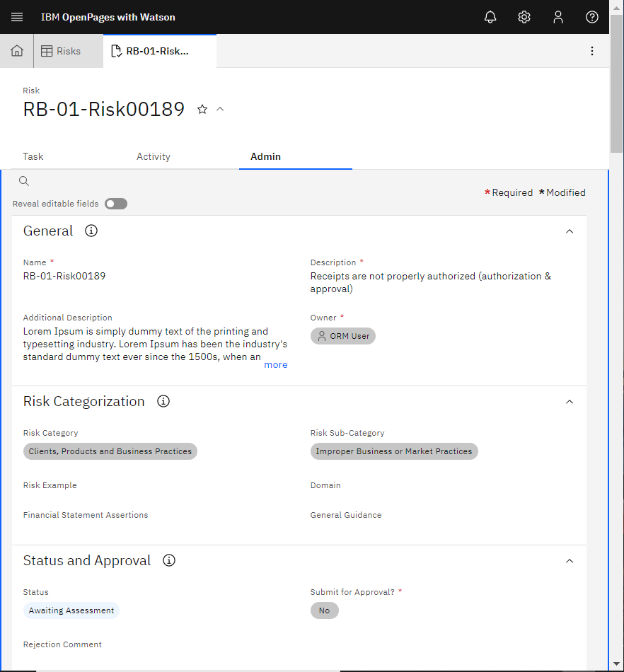Viewport: 624px width, 672px height.
Task: Click the more link under Additional Description
Action: pos(275,364)
